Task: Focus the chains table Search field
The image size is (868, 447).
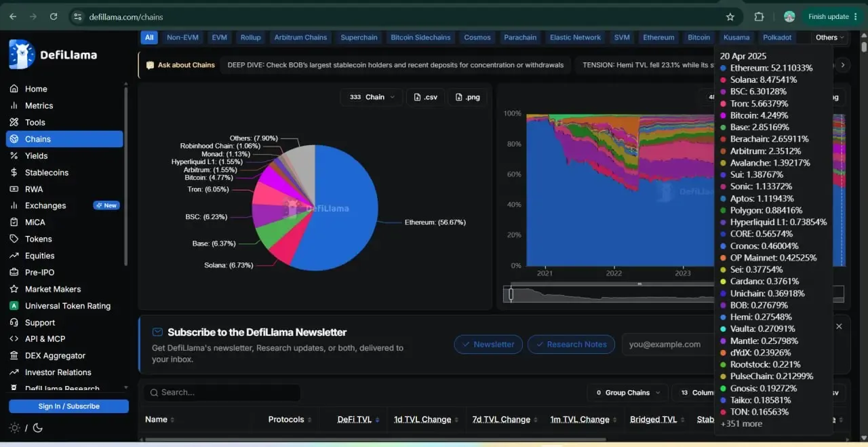Action: click(x=222, y=393)
